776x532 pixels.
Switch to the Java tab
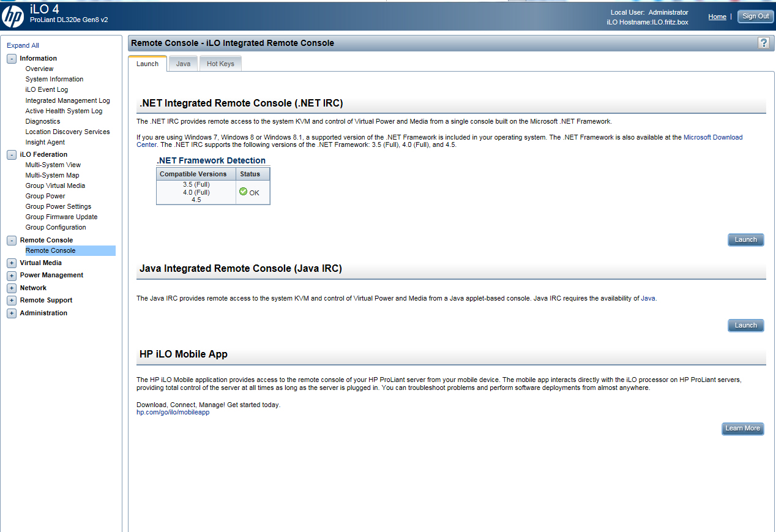(x=183, y=64)
